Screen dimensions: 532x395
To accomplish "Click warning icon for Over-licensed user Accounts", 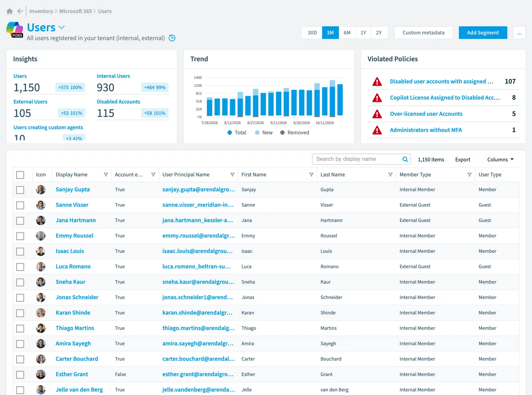I will point(377,114).
